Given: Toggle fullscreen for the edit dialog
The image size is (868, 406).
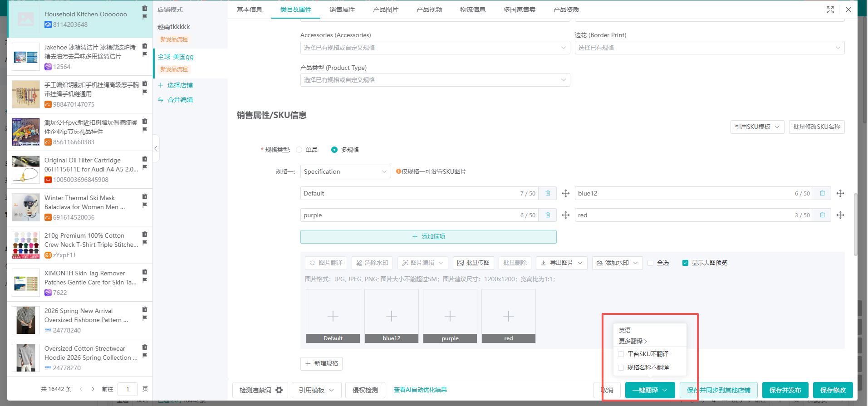Looking at the screenshot, I should click(x=830, y=10).
